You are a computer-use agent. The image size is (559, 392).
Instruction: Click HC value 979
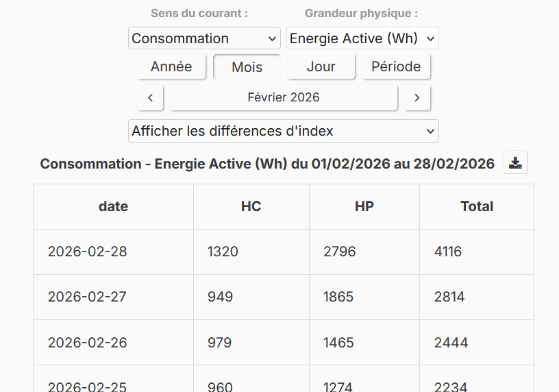[x=219, y=342]
